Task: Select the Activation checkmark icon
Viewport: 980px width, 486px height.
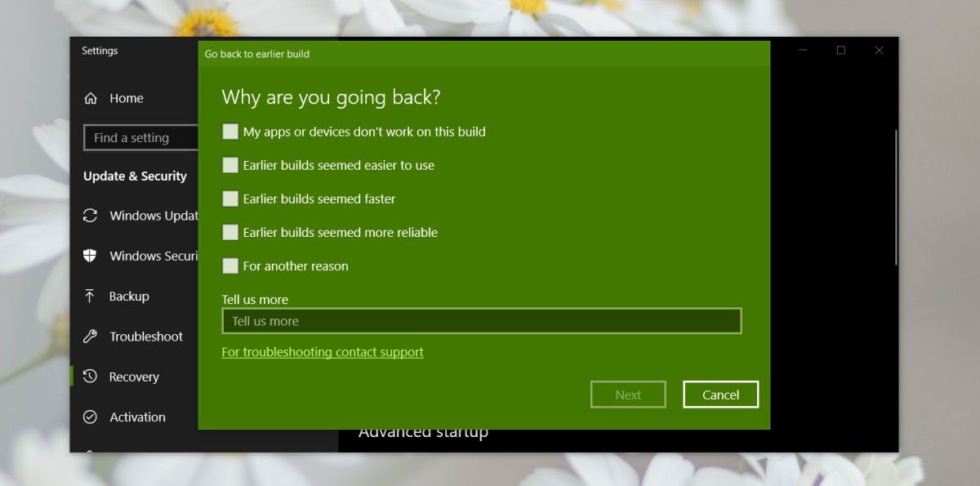Action: [90, 417]
